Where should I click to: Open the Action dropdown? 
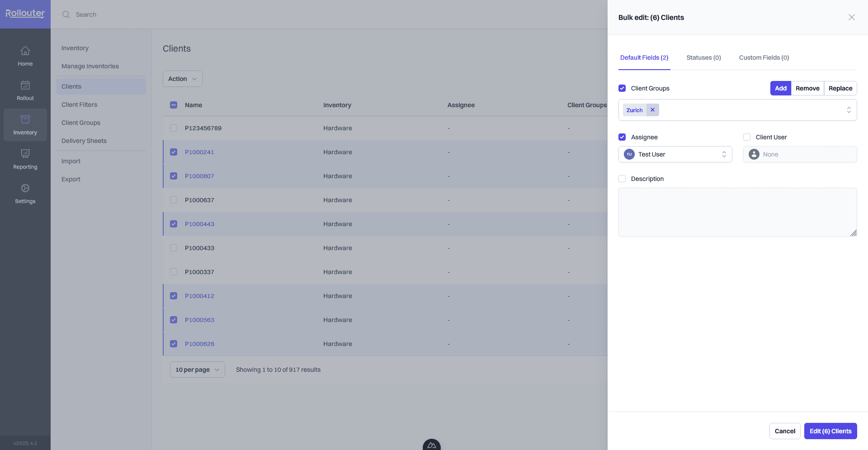(182, 79)
